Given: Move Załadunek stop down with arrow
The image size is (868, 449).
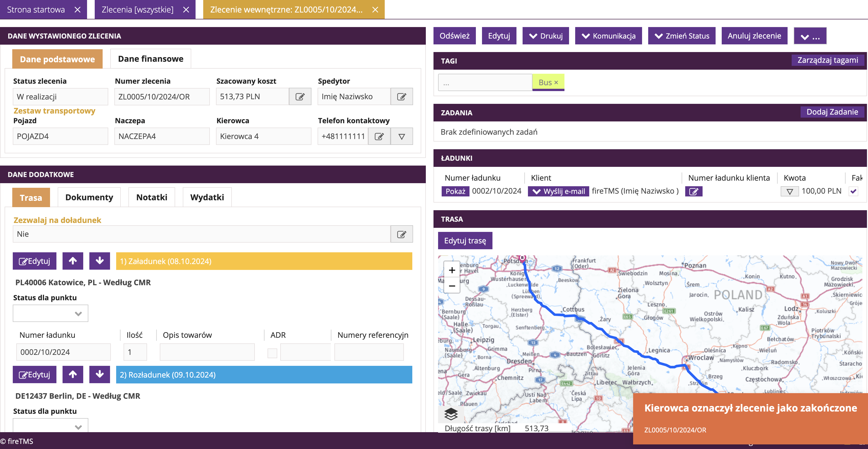Looking at the screenshot, I should [100, 261].
